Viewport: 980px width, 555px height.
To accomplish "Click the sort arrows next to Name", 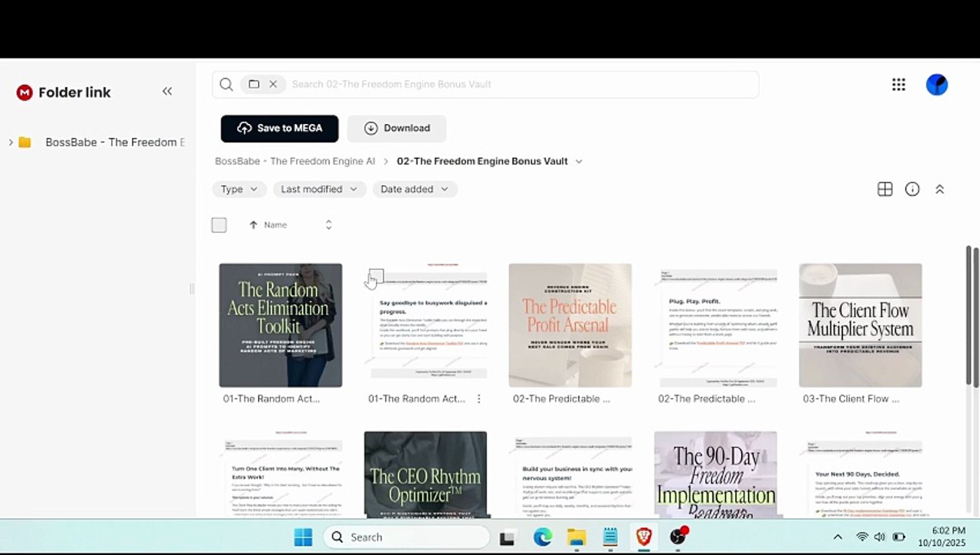I will tap(328, 225).
